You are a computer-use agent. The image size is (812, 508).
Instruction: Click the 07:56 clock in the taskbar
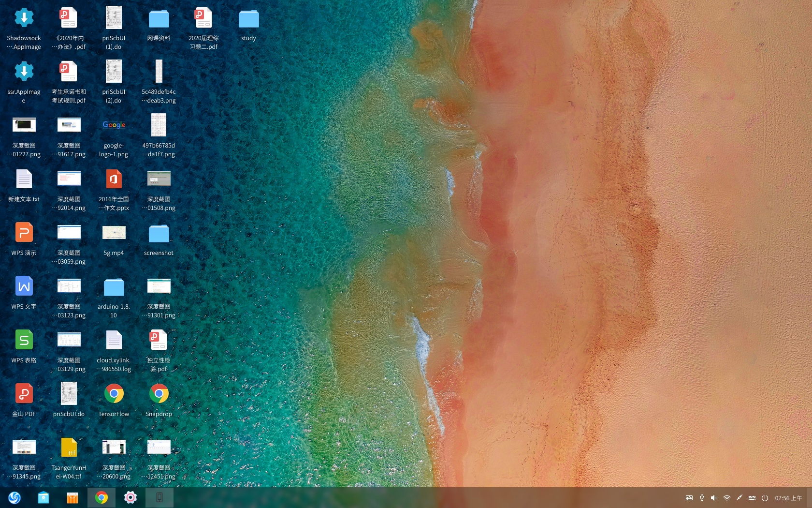[788, 498]
